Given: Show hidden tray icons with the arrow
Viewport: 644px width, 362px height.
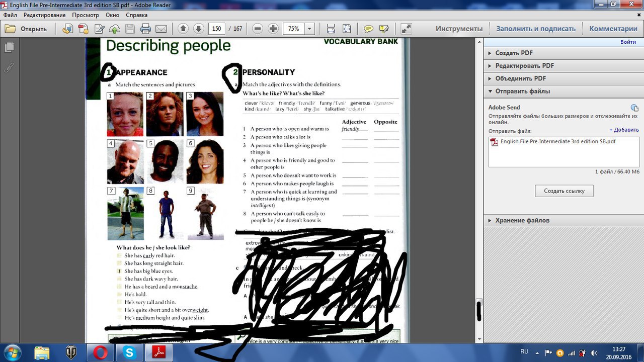Looking at the screenshot, I should pyautogui.click(x=537, y=352).
